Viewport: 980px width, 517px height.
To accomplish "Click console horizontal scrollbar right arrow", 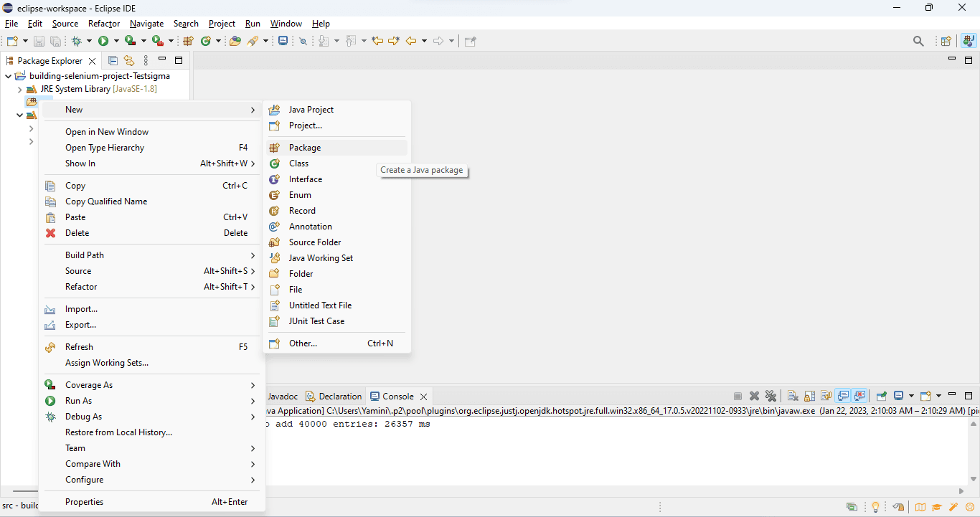I will (962, 491).
